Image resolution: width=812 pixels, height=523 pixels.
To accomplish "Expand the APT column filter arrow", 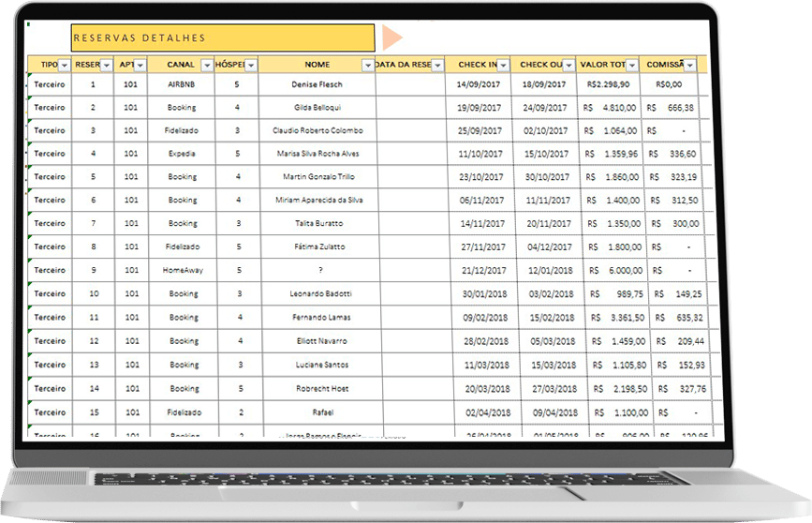I will [x=140, y=66].
